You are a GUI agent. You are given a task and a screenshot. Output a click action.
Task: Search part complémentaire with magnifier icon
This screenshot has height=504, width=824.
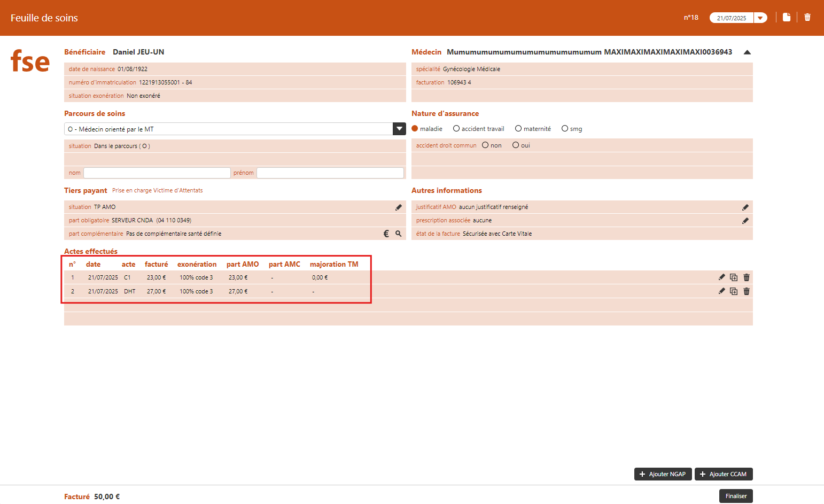(399, 234)
